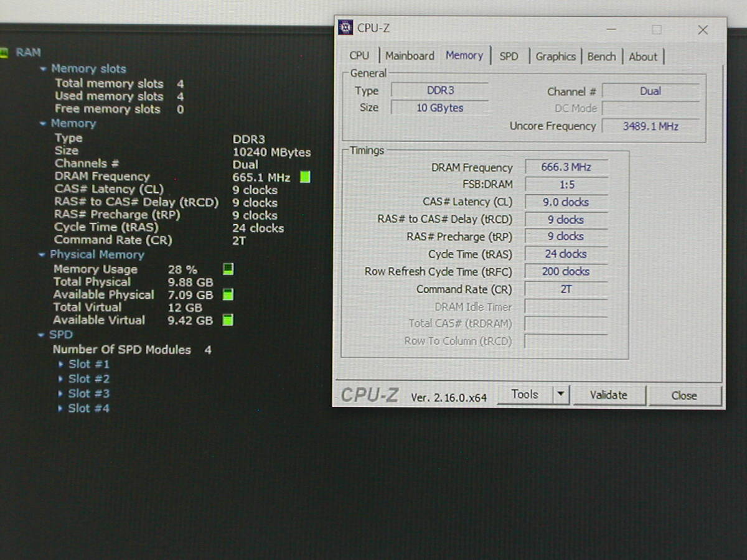The width and height of the screenshot is (747, 560).
Task: Click the 'Number Of SPD Modules' row
Action: 132,350
